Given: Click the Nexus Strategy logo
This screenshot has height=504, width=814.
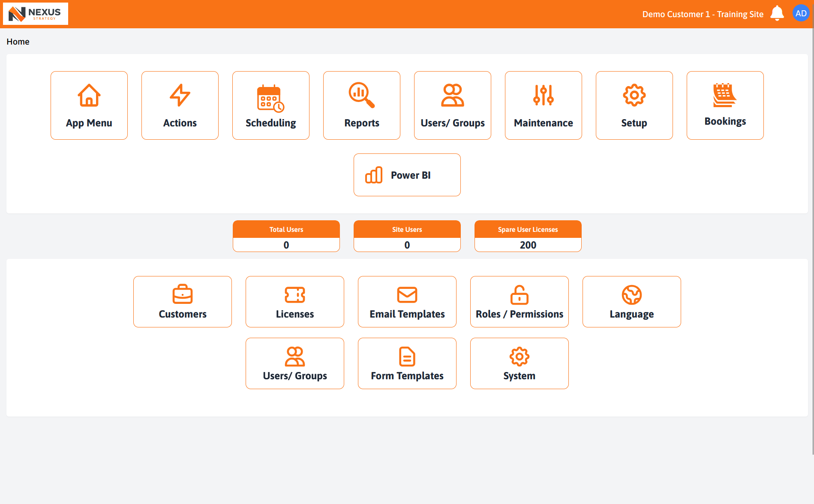Looking at the screenshot, I should (36, 14).
